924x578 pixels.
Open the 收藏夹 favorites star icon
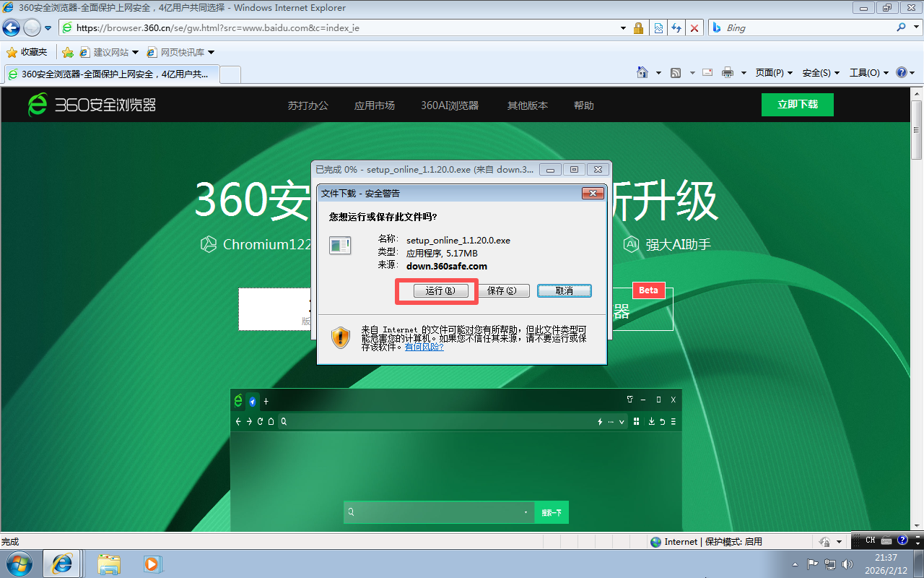pos(13,52)
